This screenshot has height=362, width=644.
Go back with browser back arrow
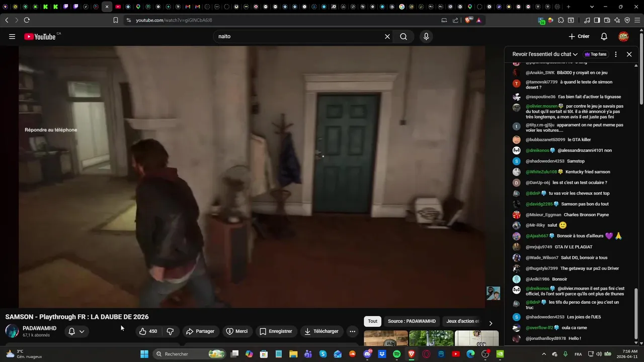tap(7, 20)
